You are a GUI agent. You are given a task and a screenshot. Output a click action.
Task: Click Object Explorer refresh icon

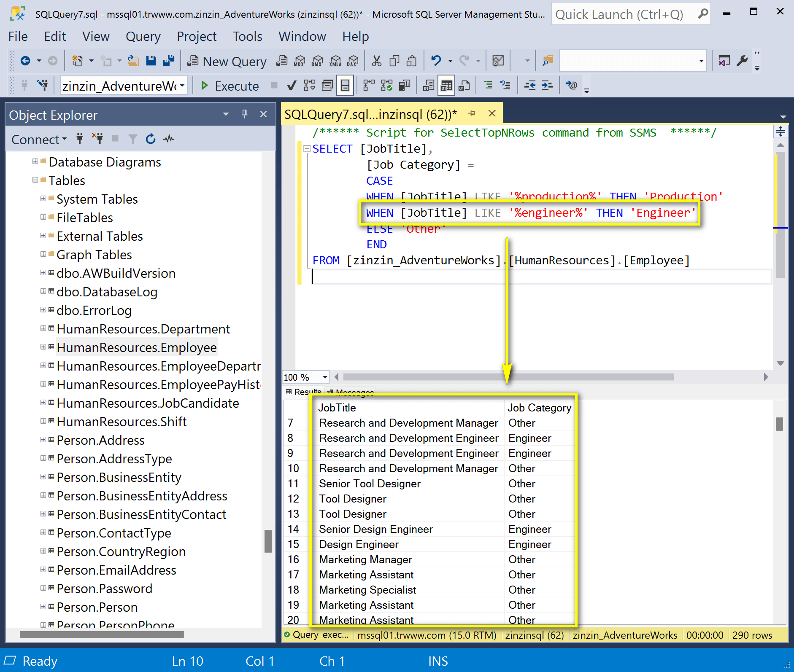[x=150, y=139]
